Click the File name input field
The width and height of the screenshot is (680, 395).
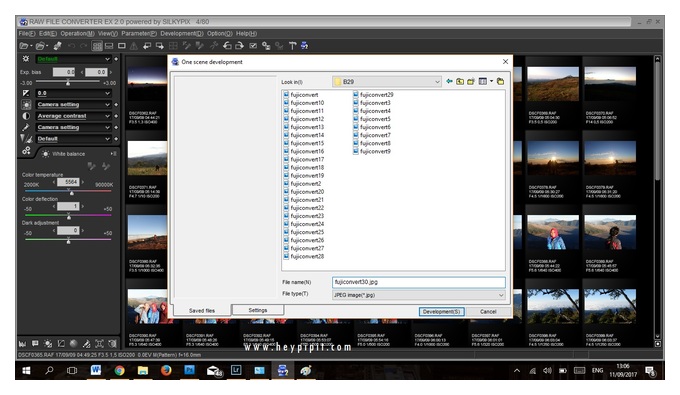[419, 282]
